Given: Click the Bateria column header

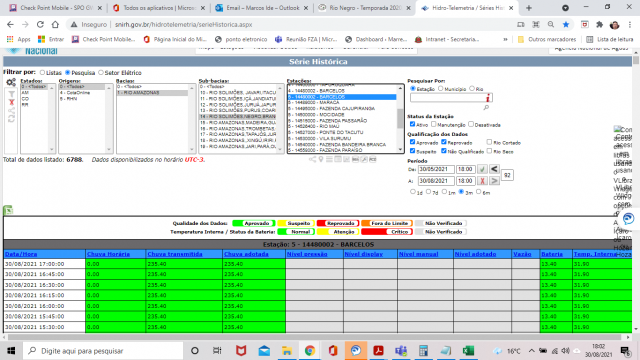Looking at the screenshot, I should click(x=552, y=254).
